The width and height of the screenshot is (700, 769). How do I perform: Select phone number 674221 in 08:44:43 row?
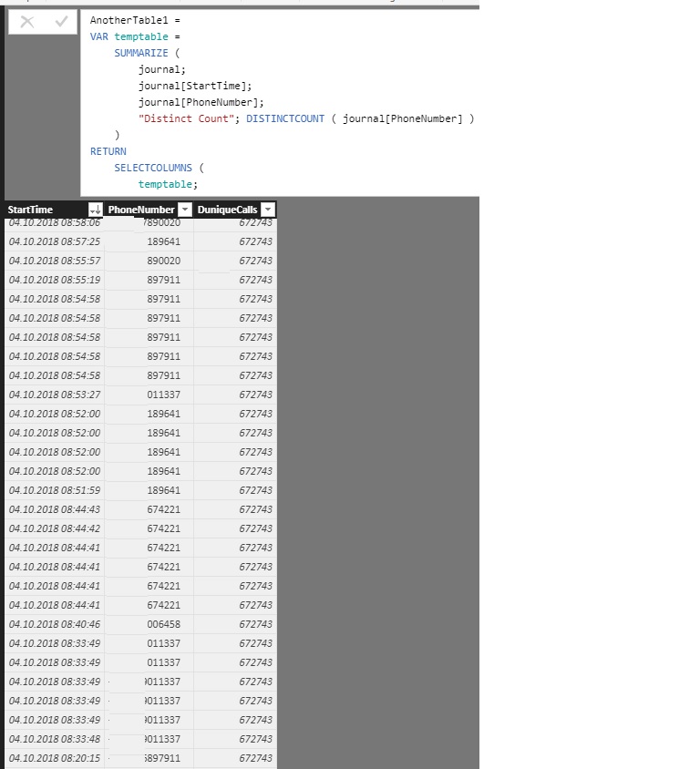click(149, 509)
